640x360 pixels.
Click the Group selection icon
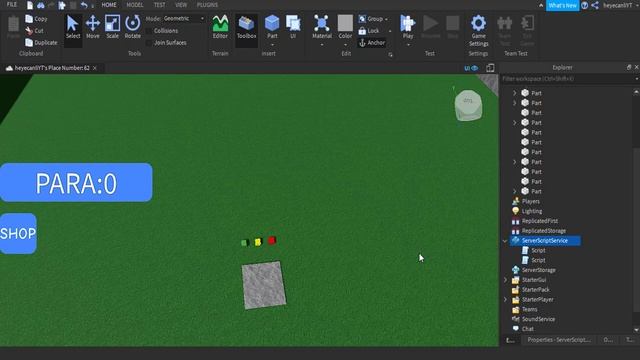pos(362,19)
